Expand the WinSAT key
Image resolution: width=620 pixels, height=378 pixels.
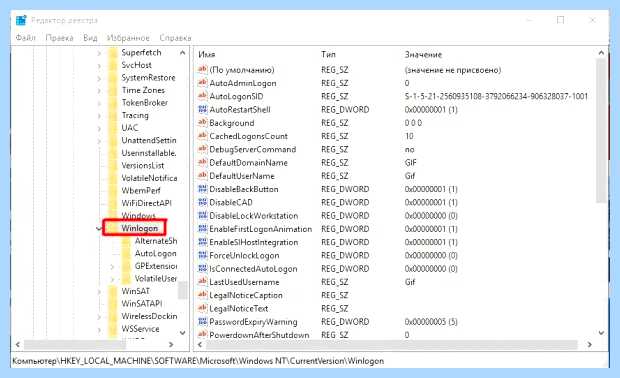click(99, 292)
